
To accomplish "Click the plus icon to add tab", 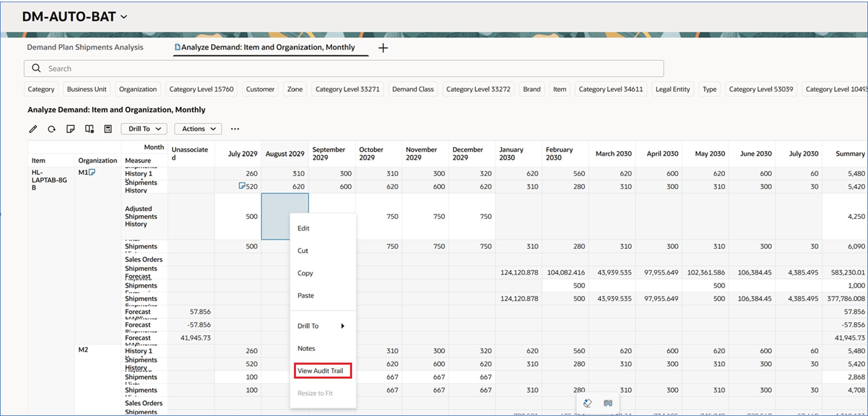I will 383,48.
